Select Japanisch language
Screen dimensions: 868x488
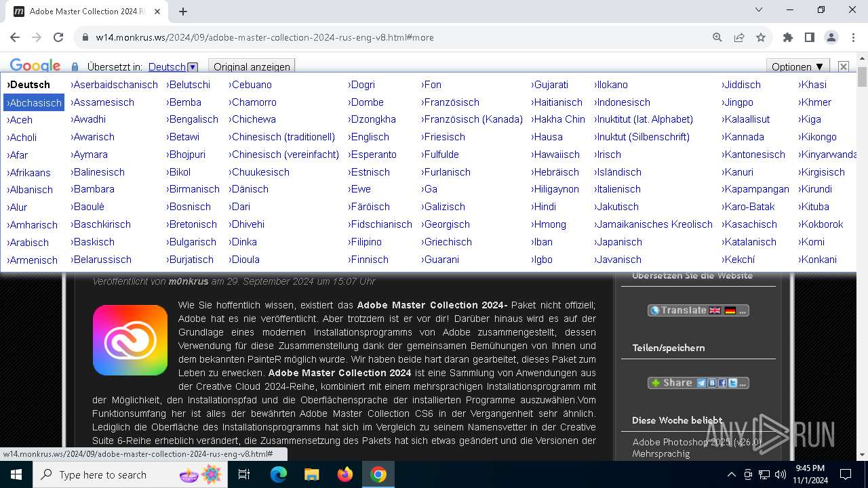618,242
